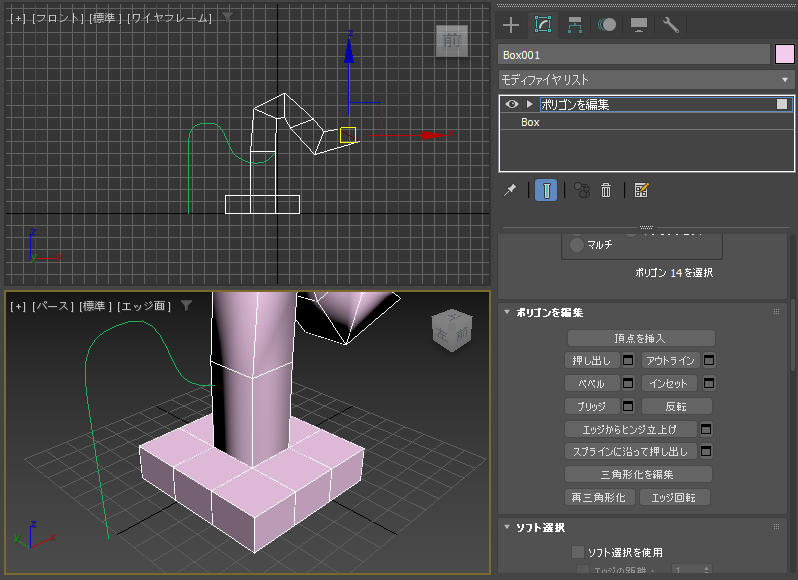Open perspective viewport [パース] view menu
798x580 pixels.
point(53,306)
